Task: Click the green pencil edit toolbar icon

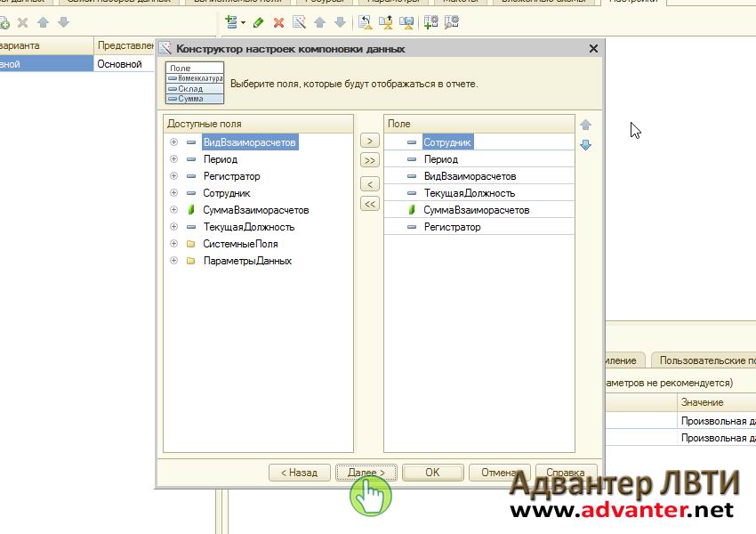Action: pos(259,22)
